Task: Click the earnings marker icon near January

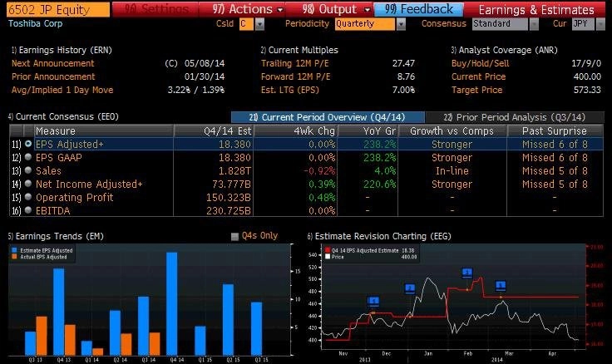Action: click(410, 288)
